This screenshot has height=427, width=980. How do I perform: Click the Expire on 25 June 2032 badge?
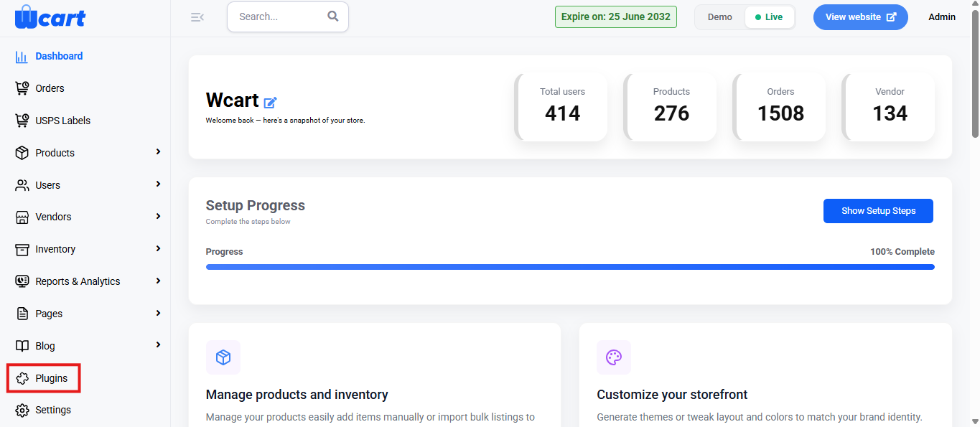click(x=616, y=17)
